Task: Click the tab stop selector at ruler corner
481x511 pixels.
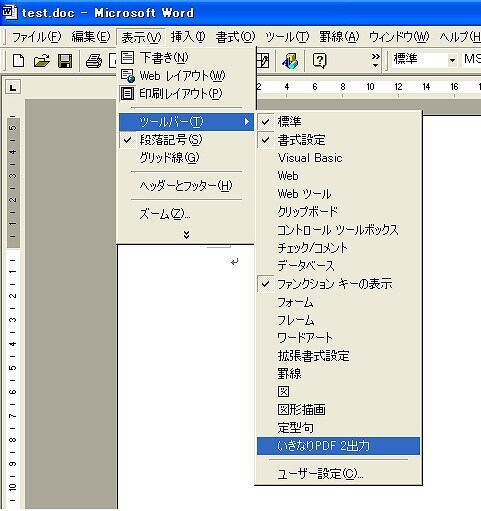Action: point(13,88)
